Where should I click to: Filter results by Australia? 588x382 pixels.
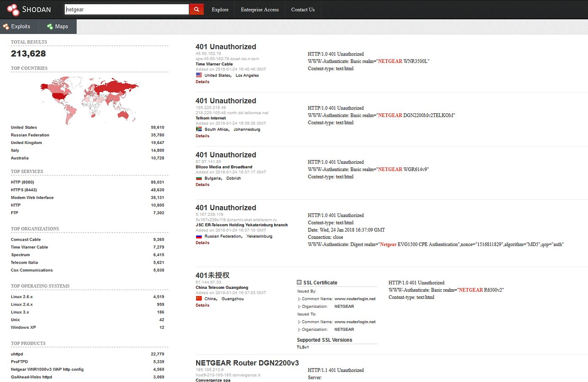(20, 158)
